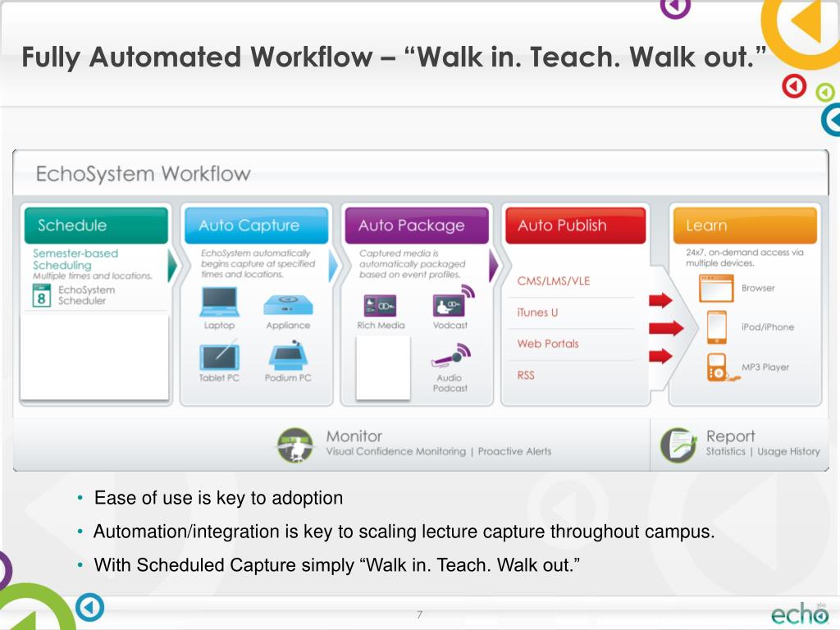This screenshot has width=840, height=630.
Task: Select the "Automation/integration is key" bullet
Action: (404, 532)
